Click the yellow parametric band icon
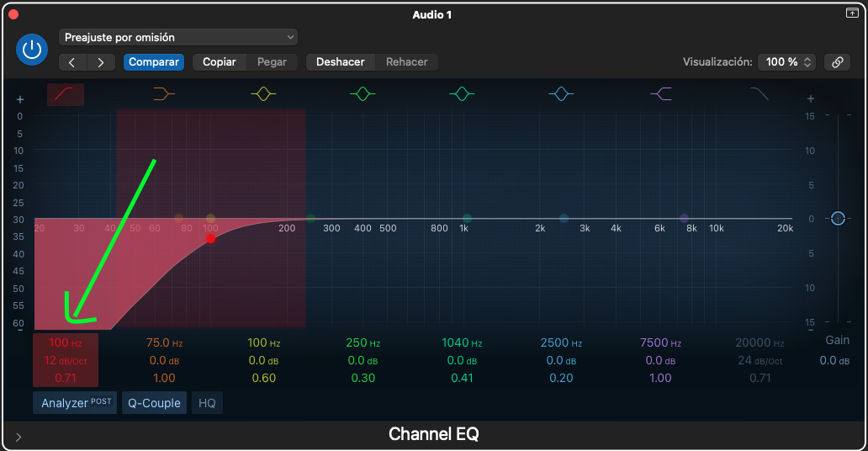The width and height of the screenshot is (868, 451). click(x=263, y=94)
